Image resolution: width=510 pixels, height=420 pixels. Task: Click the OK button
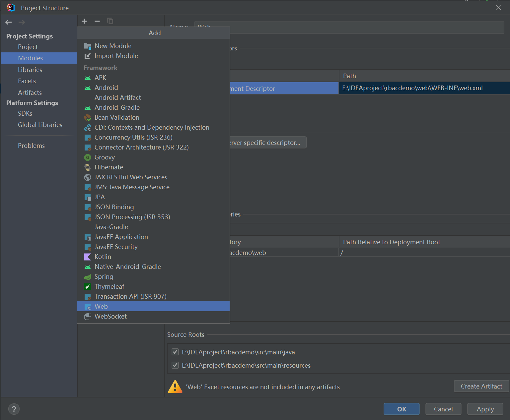401,409
